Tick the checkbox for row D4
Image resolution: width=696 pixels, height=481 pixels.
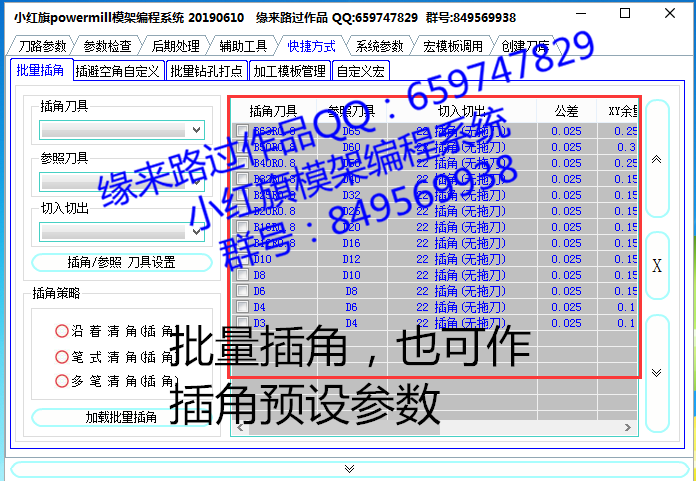point(242,307)
